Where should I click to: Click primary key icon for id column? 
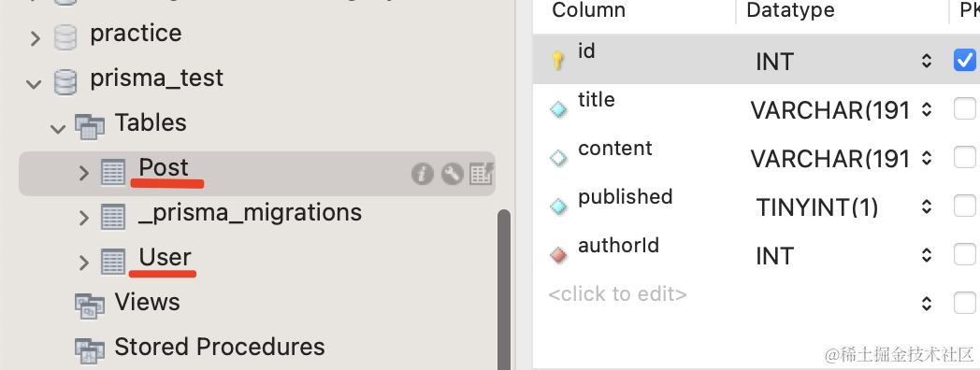point(557,61)
